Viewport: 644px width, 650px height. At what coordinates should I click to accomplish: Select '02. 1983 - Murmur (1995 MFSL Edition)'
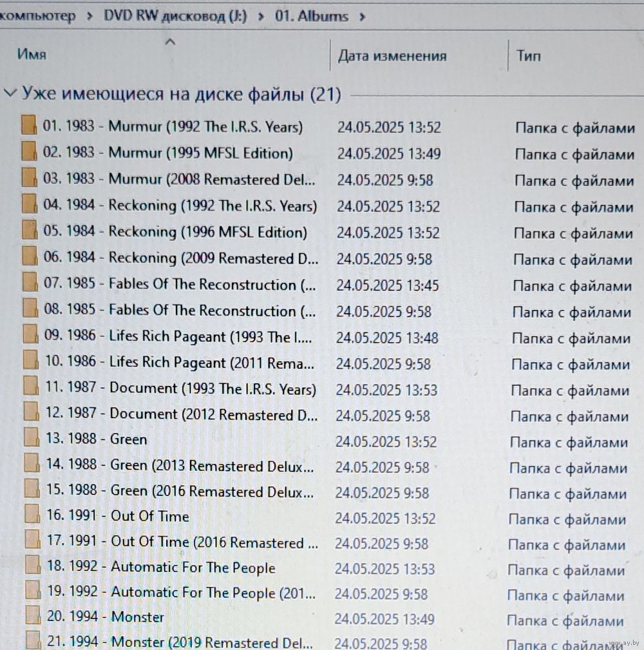(x=168, y=153)
